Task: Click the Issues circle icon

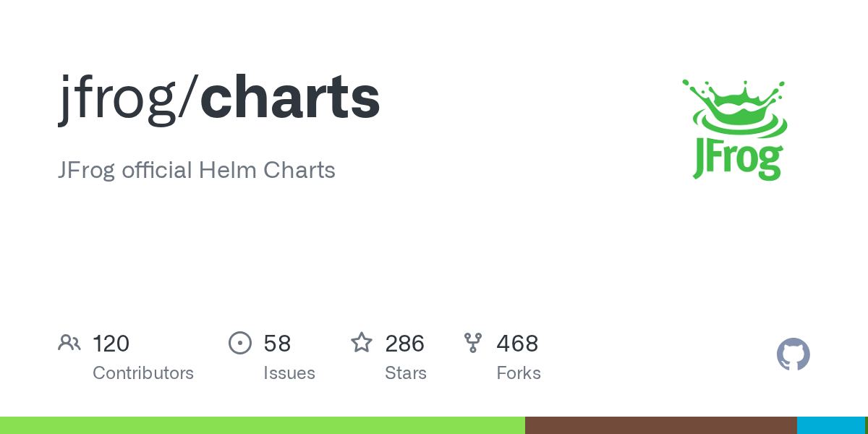Action: click(240, 343)
